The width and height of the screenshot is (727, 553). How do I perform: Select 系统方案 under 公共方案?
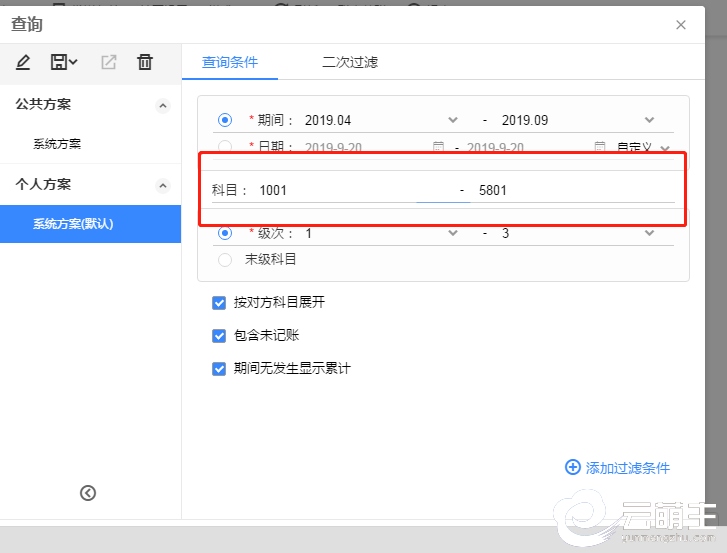click(57, 144)
